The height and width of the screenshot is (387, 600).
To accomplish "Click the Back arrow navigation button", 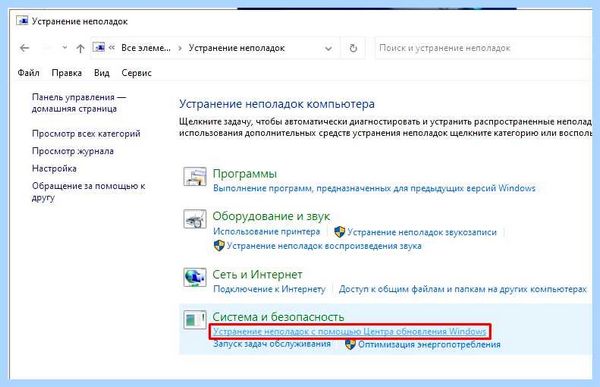I will pyautogui.click(x=24, y=48).
